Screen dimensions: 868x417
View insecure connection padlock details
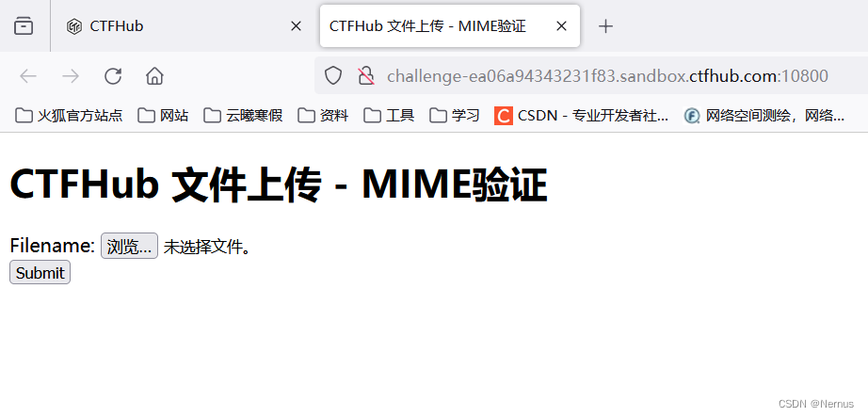pyautogui.click(x=366, y=76)
